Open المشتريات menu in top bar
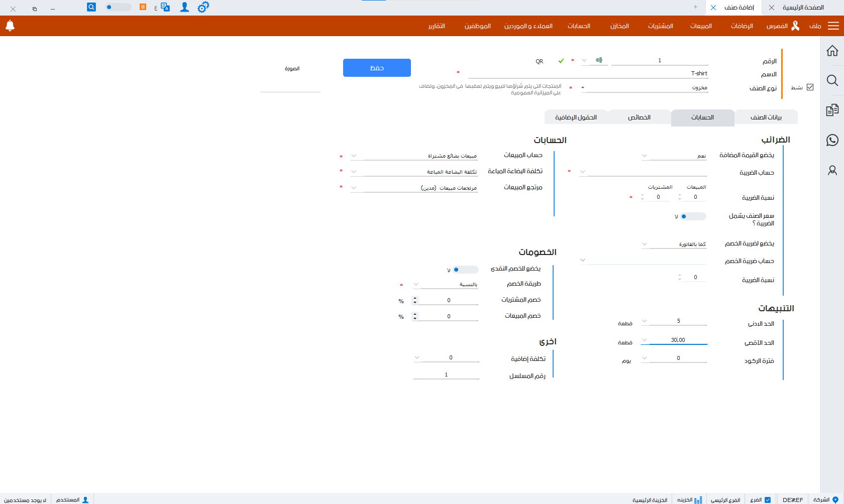Screen dimensions: 844x504 pos(660,26)
